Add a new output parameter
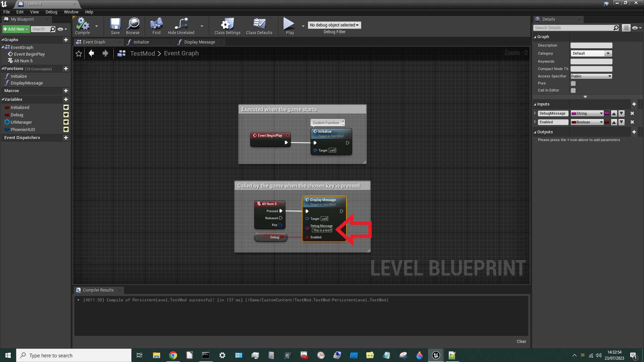The height and width of the screenshot is (362, 644). (x=634, y=132)
